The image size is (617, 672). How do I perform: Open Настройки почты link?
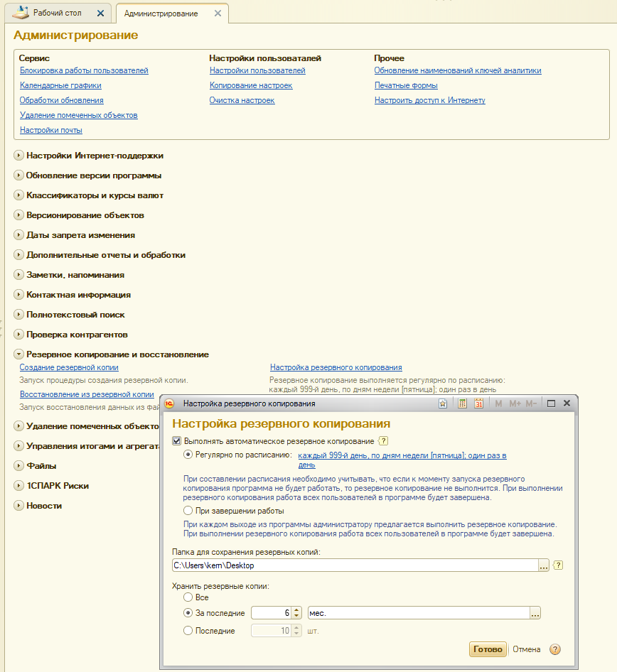pos(51,130)
